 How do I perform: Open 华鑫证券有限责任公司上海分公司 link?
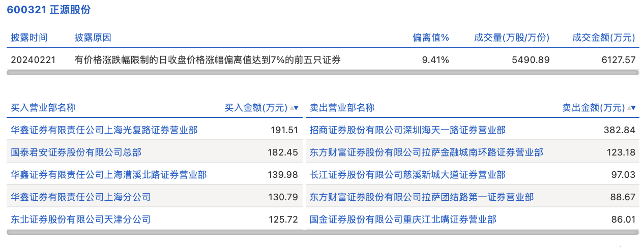point(80,197)
